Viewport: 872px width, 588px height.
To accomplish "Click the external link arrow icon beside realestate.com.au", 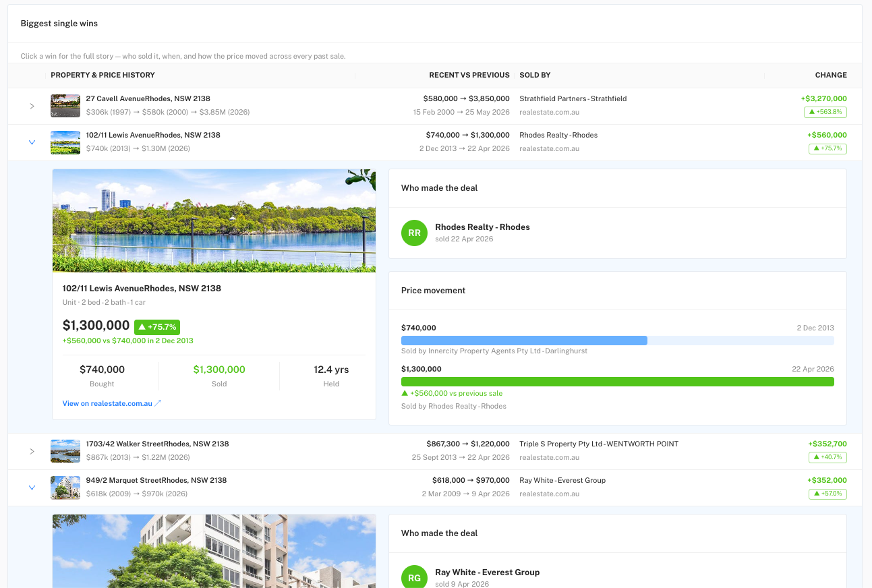I will point(158,403).
